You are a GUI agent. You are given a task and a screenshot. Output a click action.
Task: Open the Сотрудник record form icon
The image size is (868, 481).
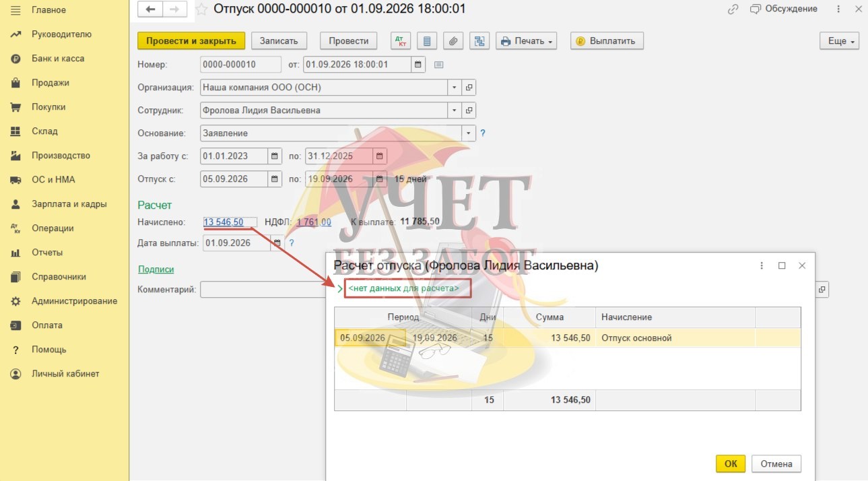469,110
